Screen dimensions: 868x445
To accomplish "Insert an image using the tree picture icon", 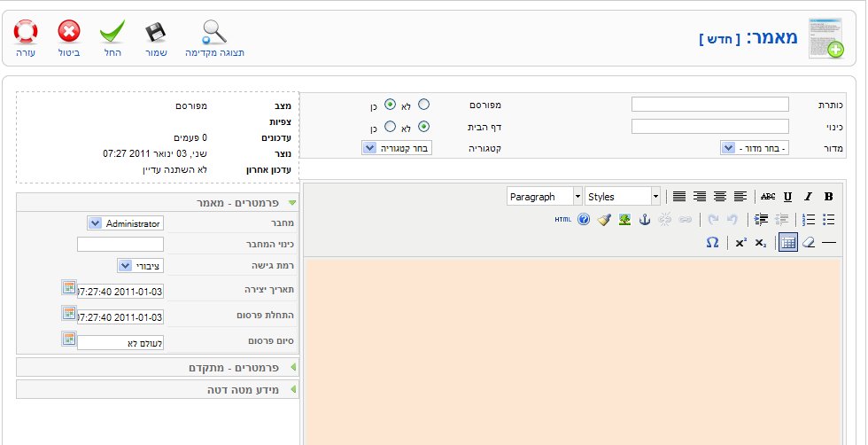I will pyautogui.click(x=624, y=220).
